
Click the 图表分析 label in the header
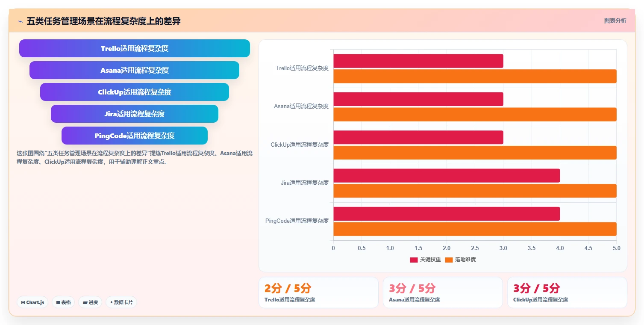click(615, 21)
